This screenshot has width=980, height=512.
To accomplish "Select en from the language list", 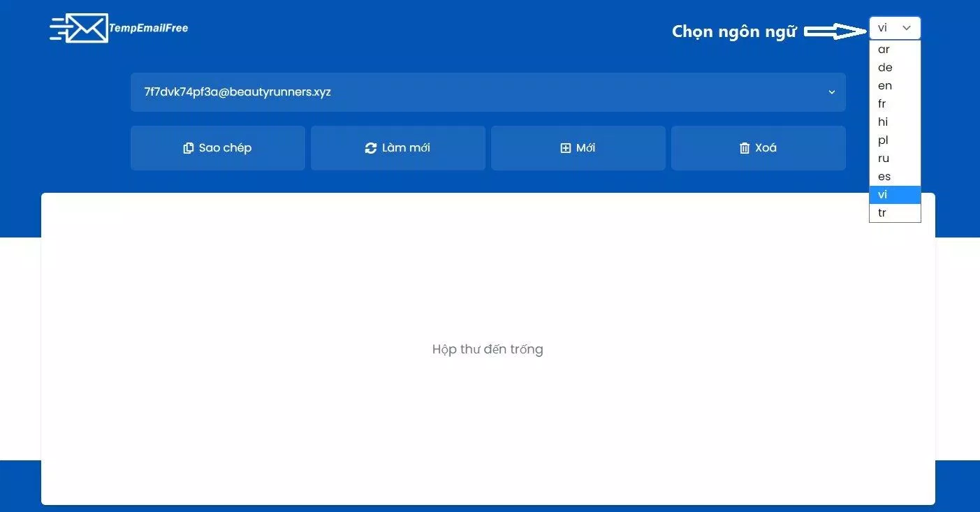I will coord(884,85).
